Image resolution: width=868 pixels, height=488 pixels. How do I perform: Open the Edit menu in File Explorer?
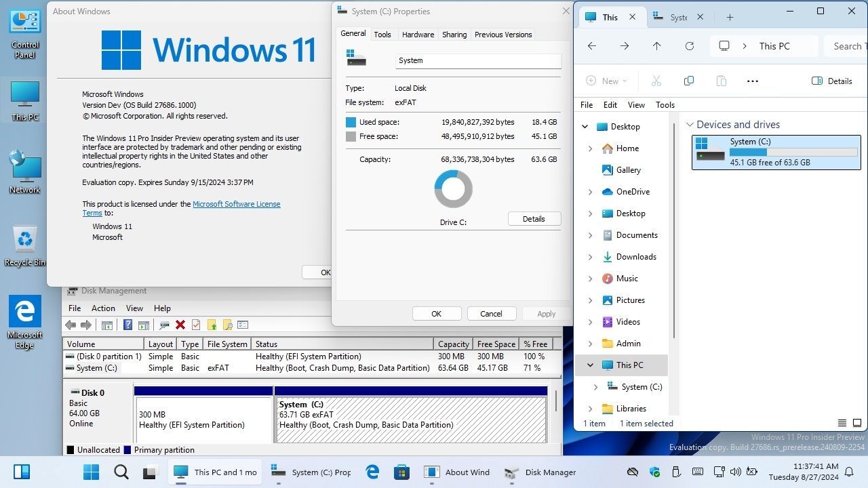(x=610, y=105)
